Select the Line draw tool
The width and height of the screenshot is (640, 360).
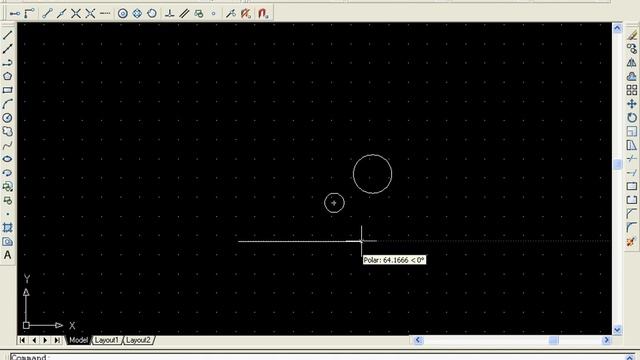(7, 35)
